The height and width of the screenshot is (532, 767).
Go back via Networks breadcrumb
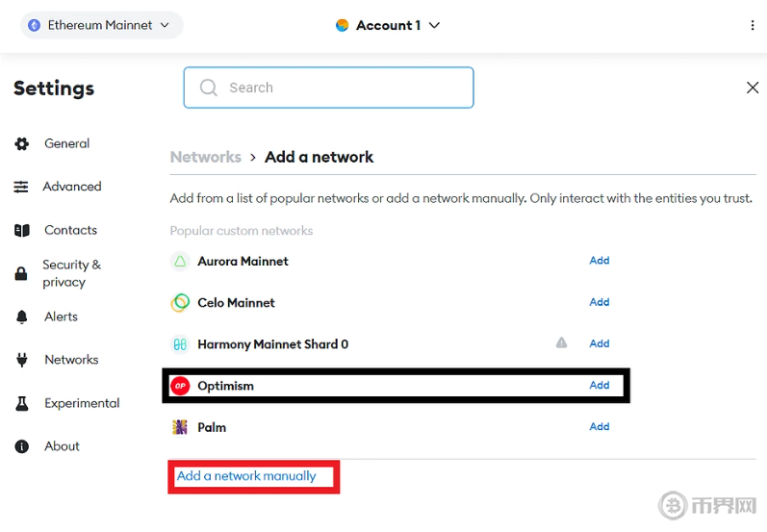click(205, 157)
